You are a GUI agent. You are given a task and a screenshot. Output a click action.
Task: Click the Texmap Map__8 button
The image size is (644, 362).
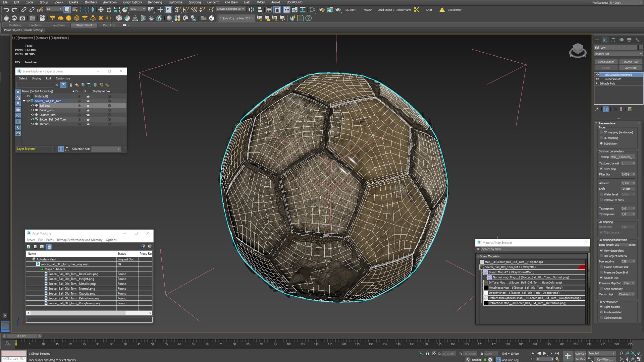pos(622,157)
